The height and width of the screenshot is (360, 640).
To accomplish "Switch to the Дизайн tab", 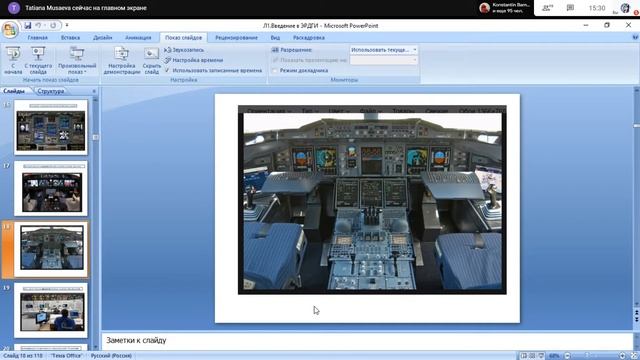I will click(102, 38).
